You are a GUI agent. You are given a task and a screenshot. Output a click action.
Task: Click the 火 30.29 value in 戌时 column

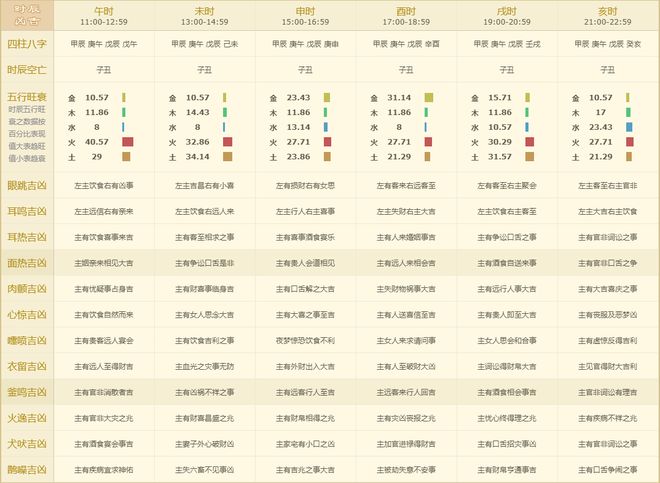500,142
